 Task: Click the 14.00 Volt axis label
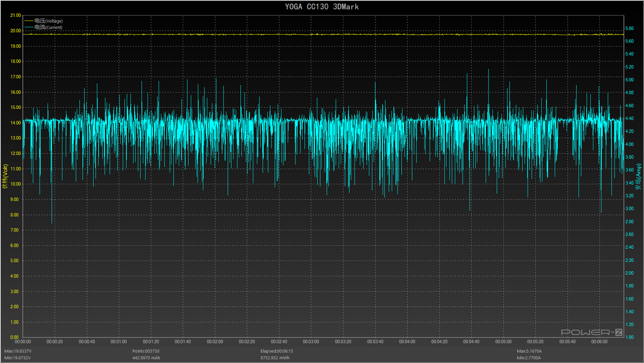[16, 122]
